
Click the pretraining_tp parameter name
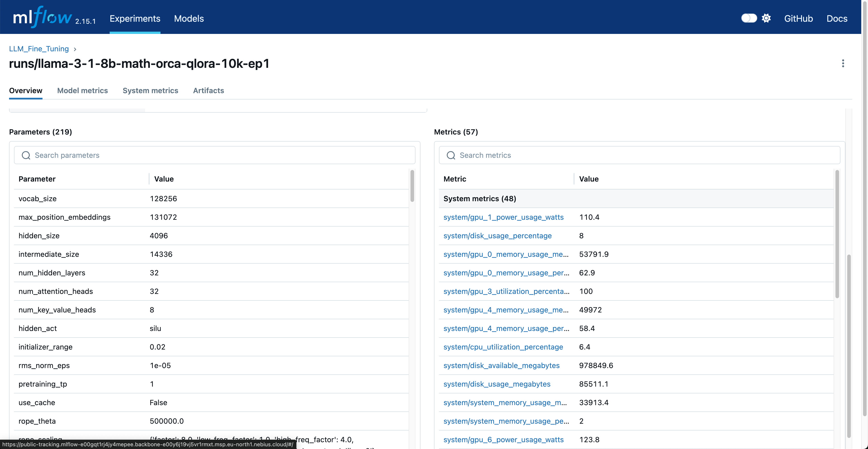pos(43,384)
